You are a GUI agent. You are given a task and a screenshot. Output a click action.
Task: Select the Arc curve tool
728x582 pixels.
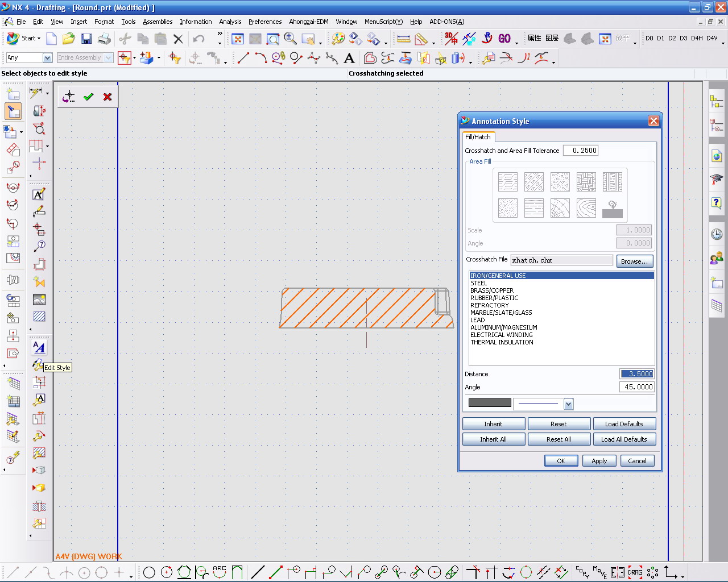point(260,58)
